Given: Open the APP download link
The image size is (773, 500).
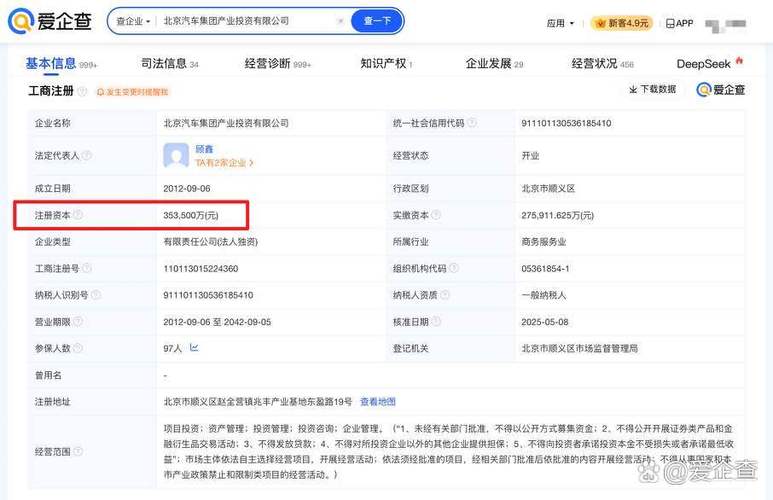Looking at the screenshot, I should tap(679, 23).
